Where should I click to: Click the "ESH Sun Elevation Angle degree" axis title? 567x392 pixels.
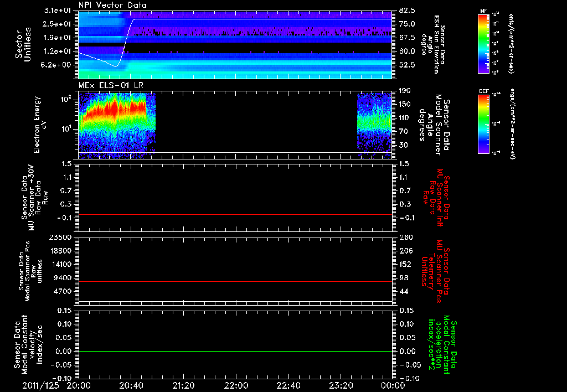(x=433, y=44)
